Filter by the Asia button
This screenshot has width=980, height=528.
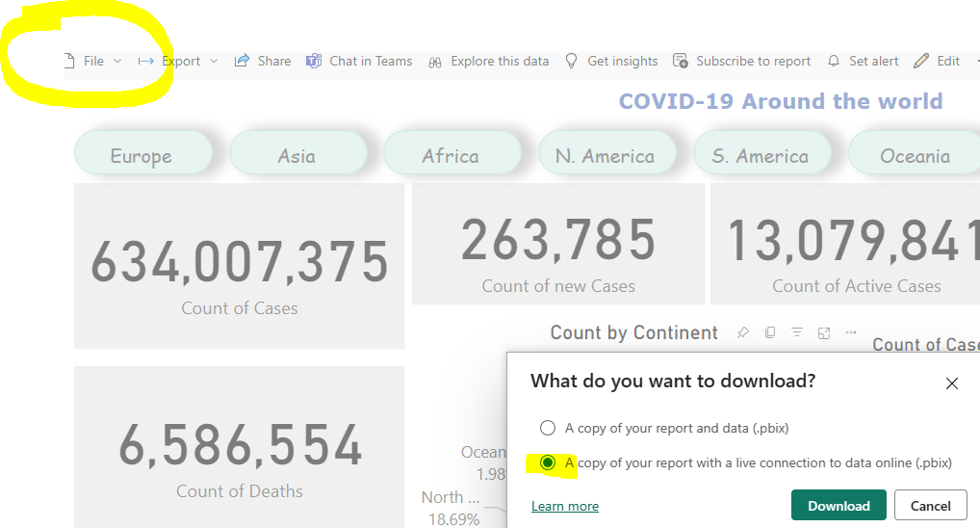(x=298, y=152)
